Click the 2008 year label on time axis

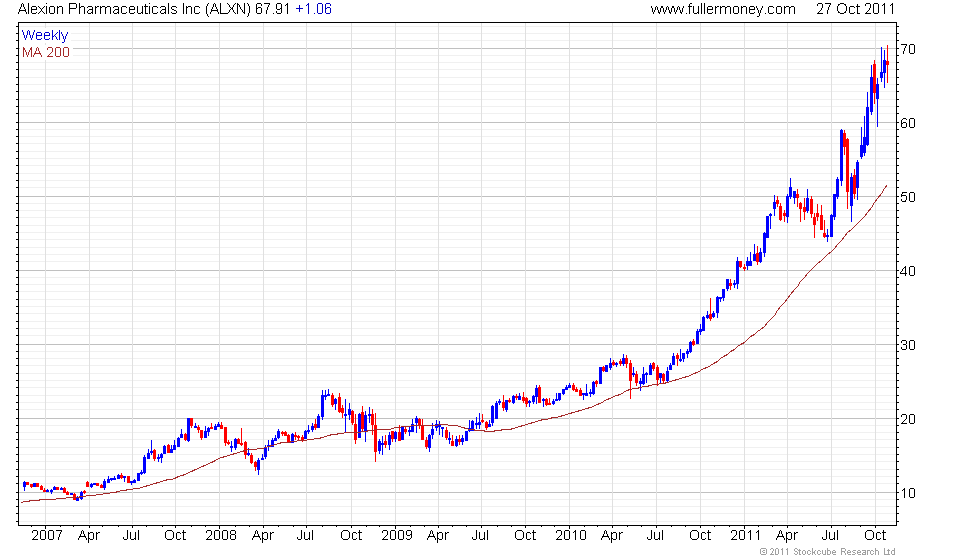click(x=221, y=536)
